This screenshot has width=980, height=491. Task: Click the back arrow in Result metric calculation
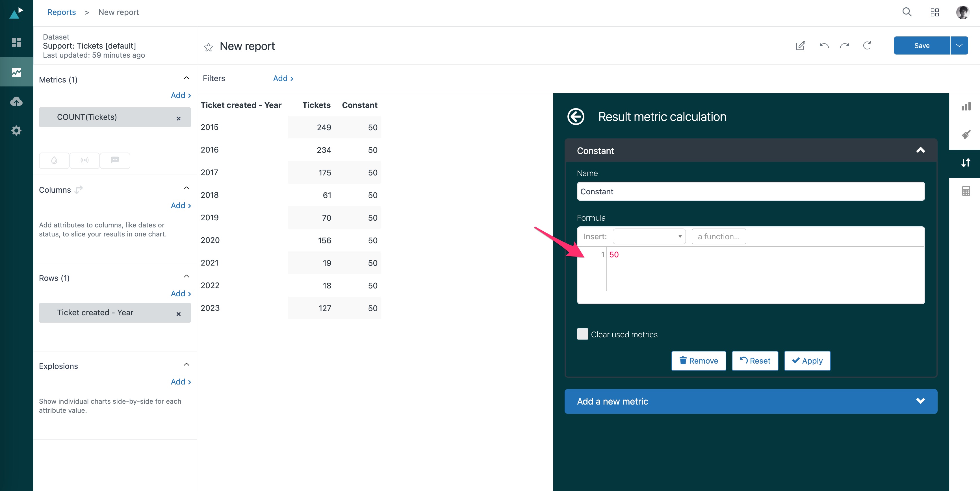[576, 117]
